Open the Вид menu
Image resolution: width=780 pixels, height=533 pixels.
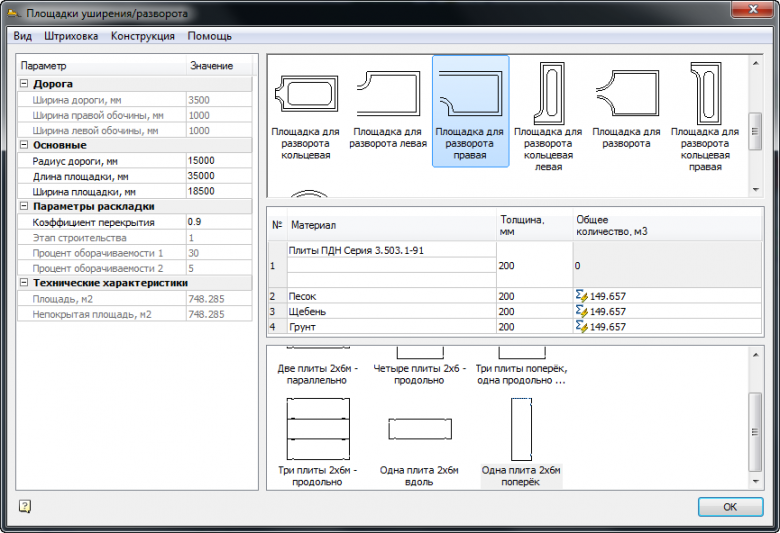[22, 36]
